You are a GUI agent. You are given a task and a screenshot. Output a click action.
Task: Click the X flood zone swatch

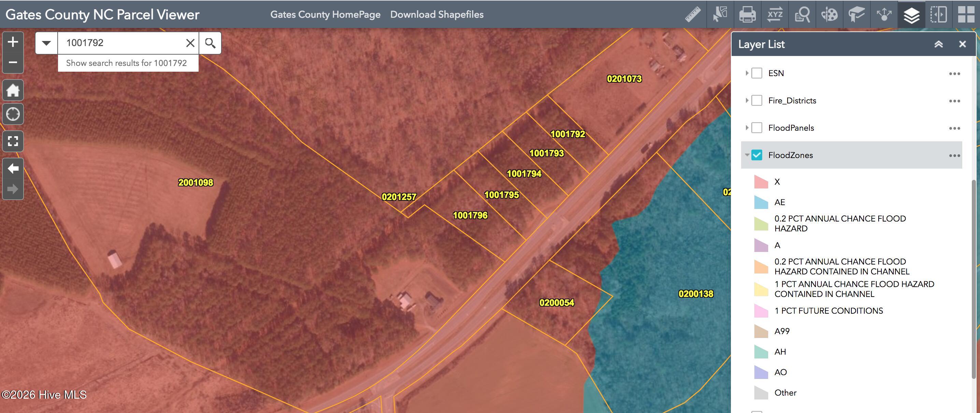tap(761, 182)
